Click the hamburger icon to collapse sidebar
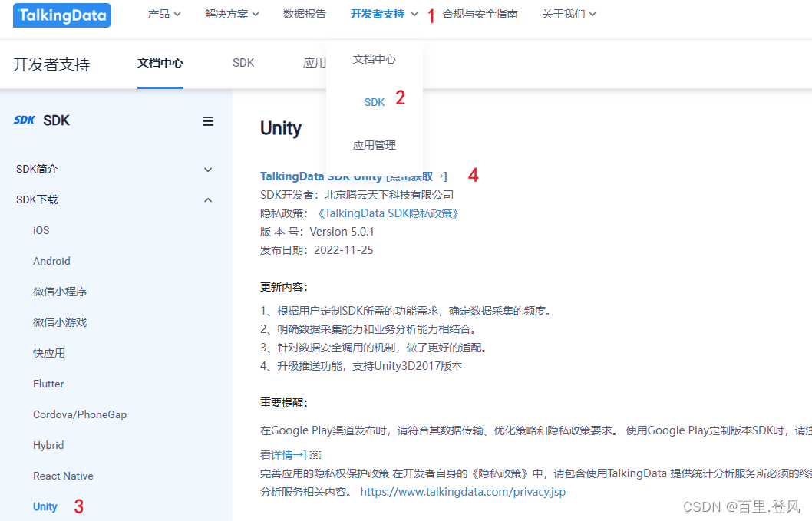Viewport: 812px width, 521px height. (x=207, y=120)
